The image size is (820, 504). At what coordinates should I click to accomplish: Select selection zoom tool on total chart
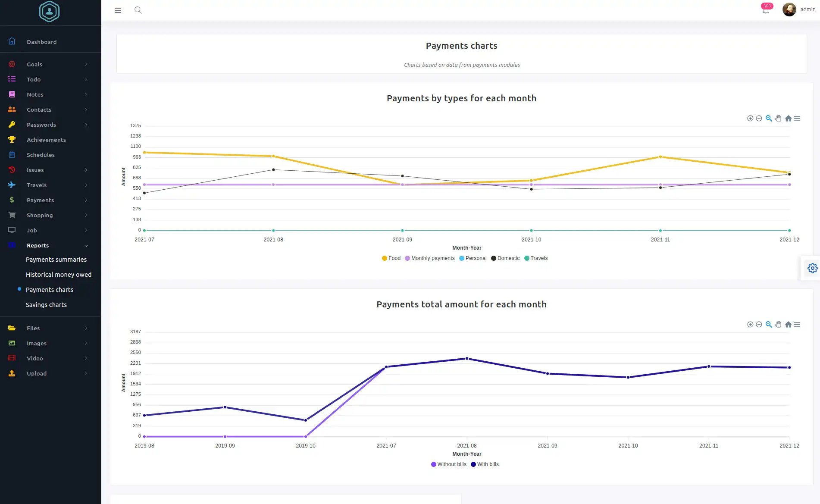coord(769,325)
